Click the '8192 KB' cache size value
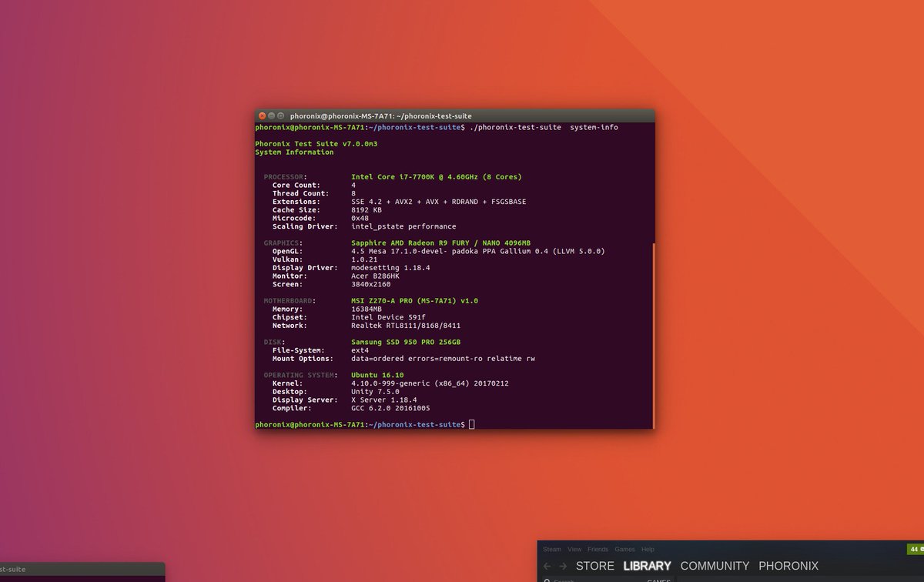Image resolution: width=924 pixels, height=582 pixels. tap(367, 209)
